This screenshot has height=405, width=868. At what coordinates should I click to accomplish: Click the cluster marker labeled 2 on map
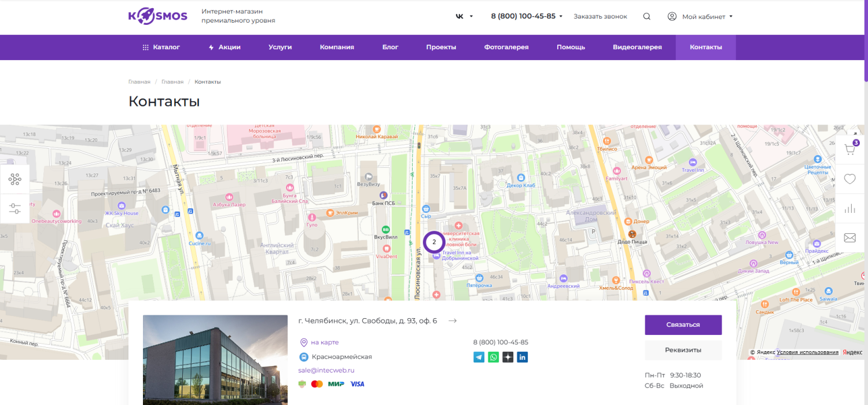[x=434, y=242]
